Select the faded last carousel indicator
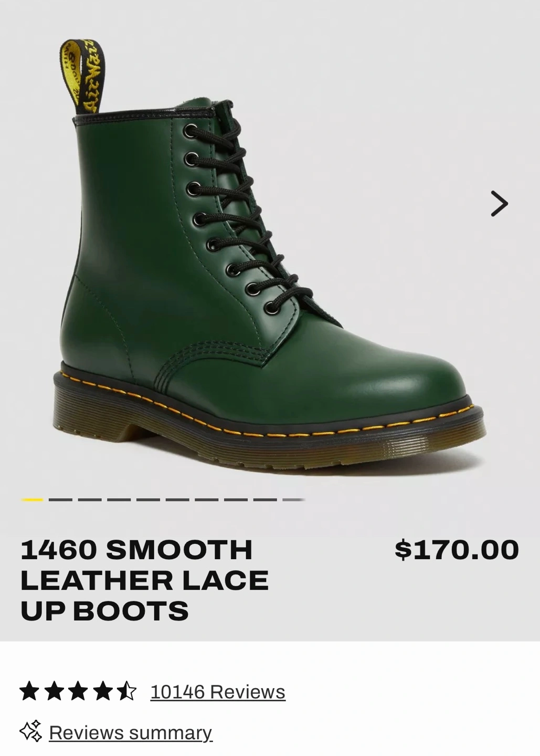 pos(294,500)
